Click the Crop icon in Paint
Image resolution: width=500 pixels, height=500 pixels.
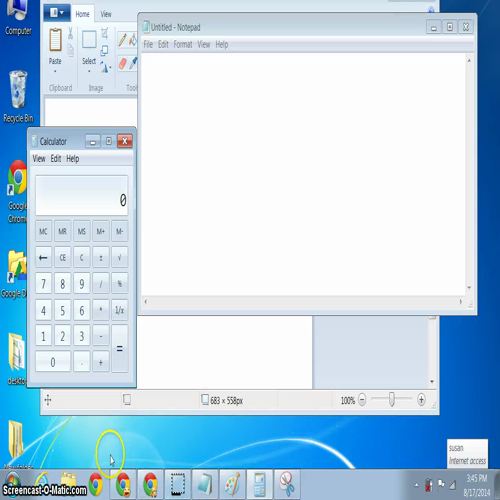click(x=104, y=33)
